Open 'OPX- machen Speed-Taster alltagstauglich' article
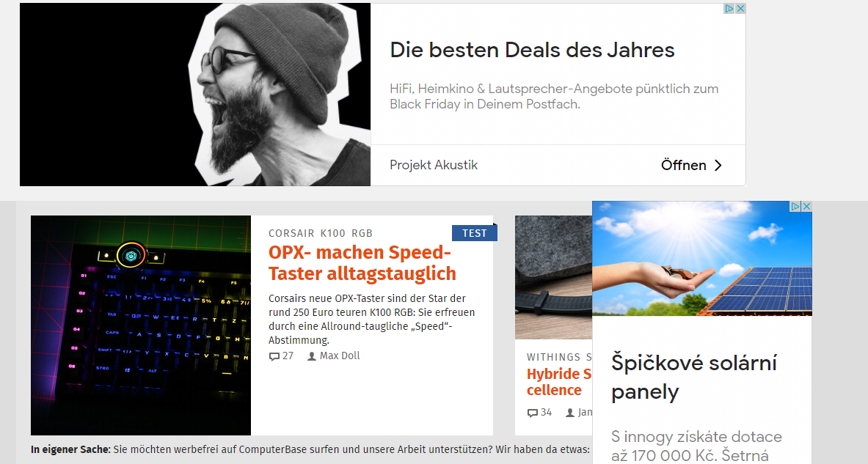868x464 pixels. (x=362, y=262)
